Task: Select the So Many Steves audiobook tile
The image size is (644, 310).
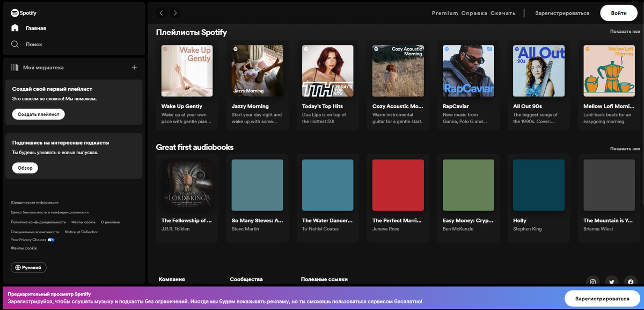Action: coord(257,185)
